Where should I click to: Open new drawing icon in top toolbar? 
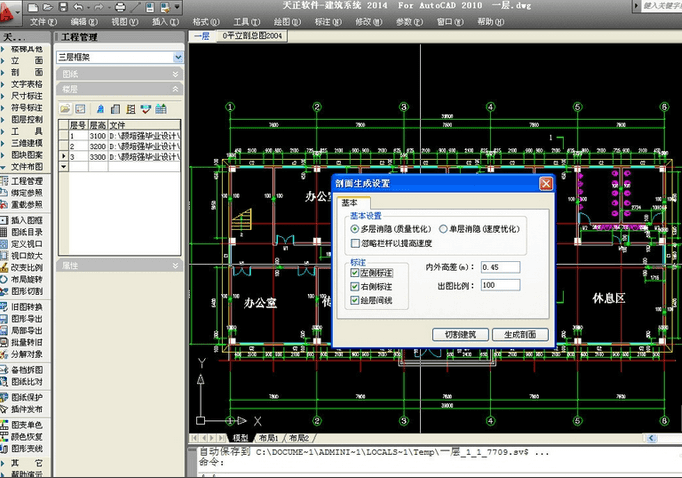pyautogui.click(x=33, y=7)
